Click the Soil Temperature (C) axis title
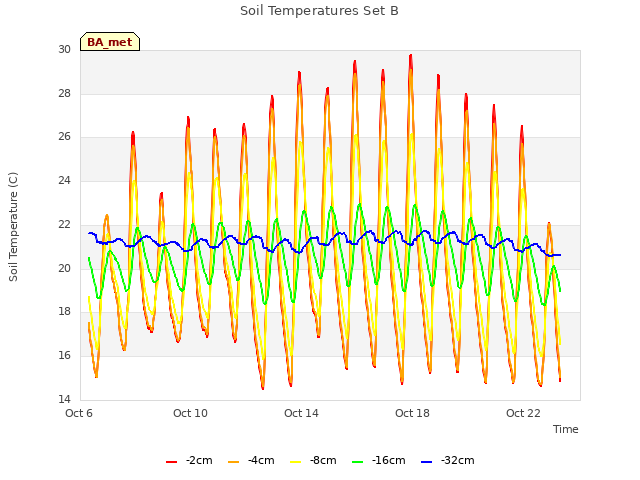 pyautogui.click(x=13, y=227)
